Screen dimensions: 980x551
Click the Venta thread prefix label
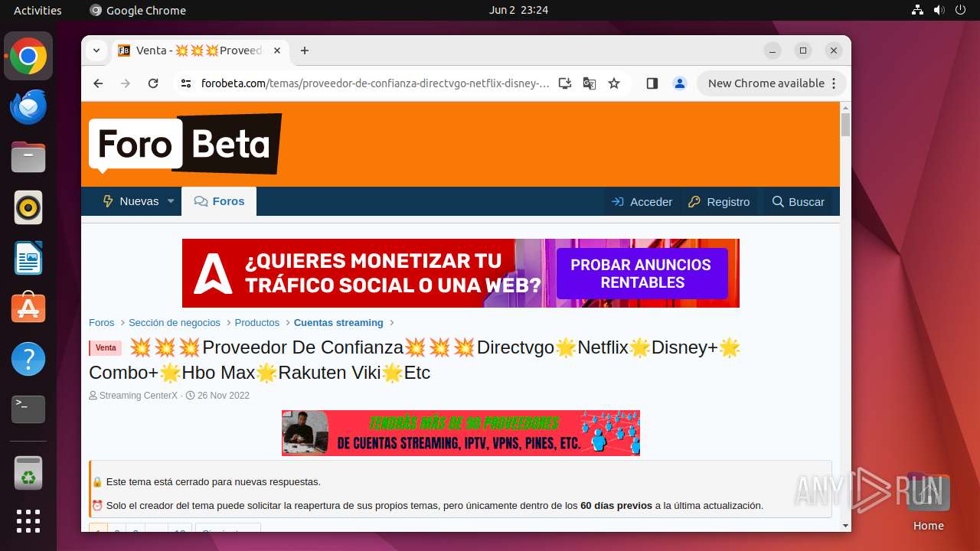tap(106, 348)
